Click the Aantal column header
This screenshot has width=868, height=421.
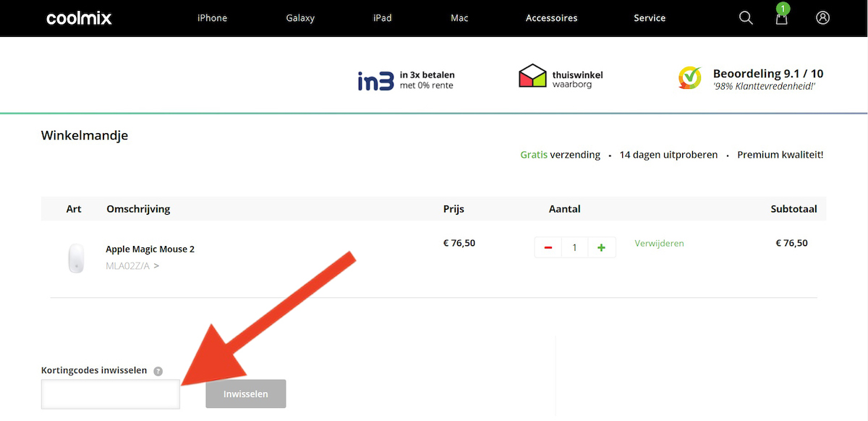point(565,209)
